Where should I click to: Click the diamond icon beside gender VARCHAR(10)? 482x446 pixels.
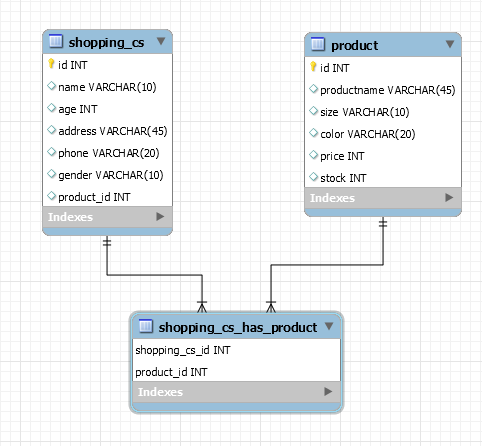(x=51, y=174)
